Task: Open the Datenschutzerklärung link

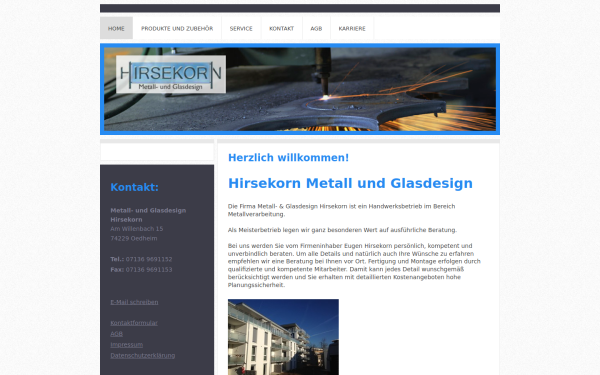Action: tap(143, 355)
